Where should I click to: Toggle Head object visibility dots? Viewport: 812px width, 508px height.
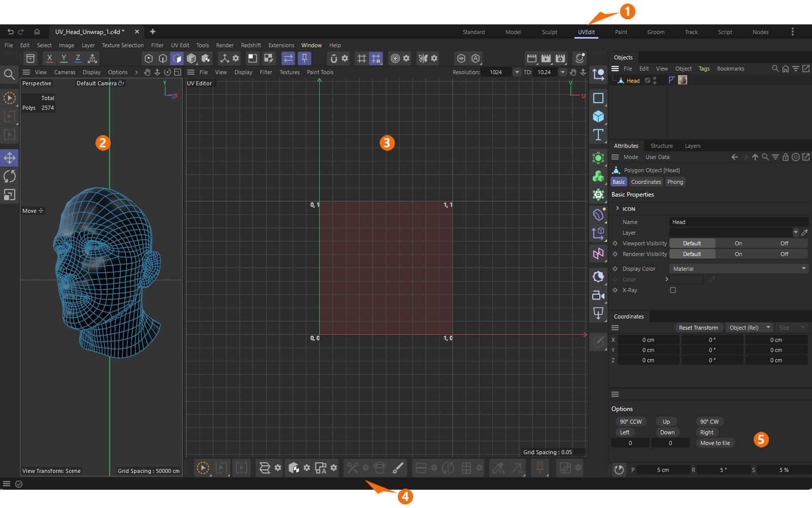click(655, 81)
